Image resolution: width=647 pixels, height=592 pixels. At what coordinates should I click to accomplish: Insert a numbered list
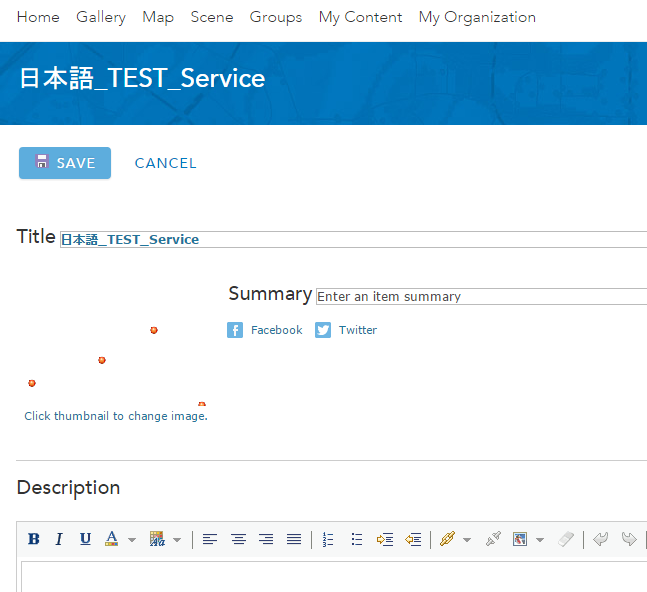tap(328, 539)
